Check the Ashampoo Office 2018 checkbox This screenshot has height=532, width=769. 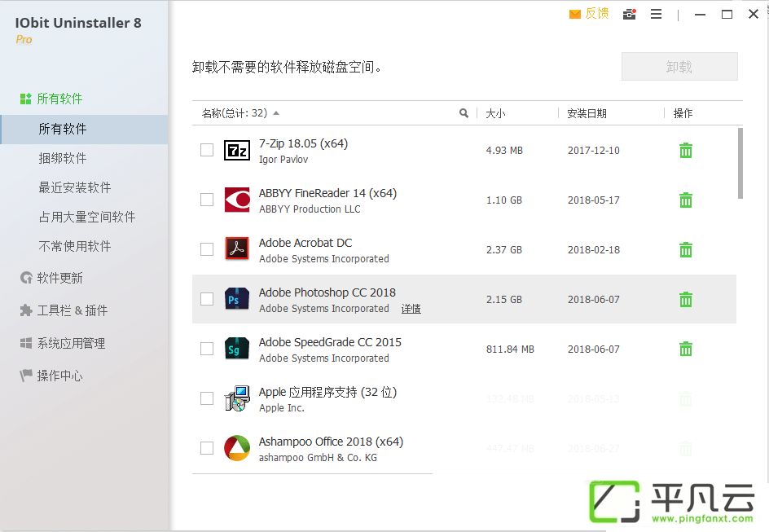click(x=207, y=448)
